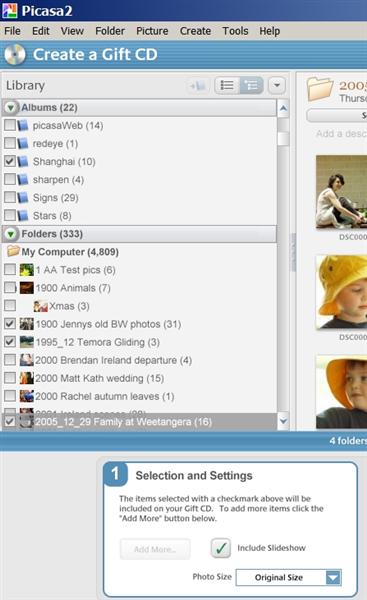Open the Library view options dropdown arrow
Image resolution: width=367 pixels, height=600 pixels.
[x=277, y=85]
